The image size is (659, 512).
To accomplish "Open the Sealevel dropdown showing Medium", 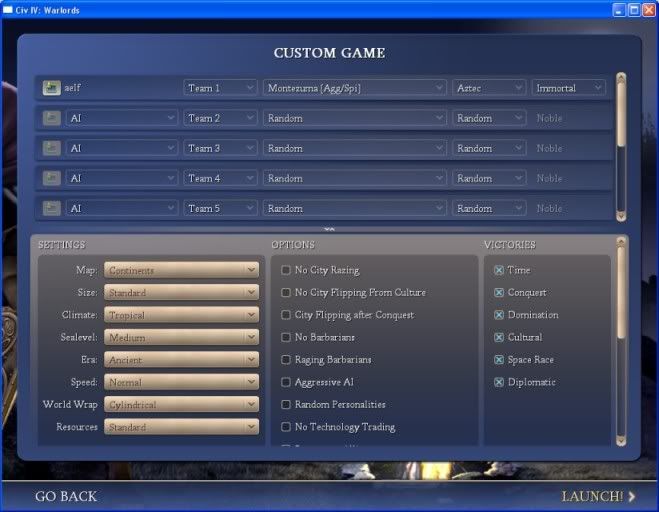I will 182,337.
